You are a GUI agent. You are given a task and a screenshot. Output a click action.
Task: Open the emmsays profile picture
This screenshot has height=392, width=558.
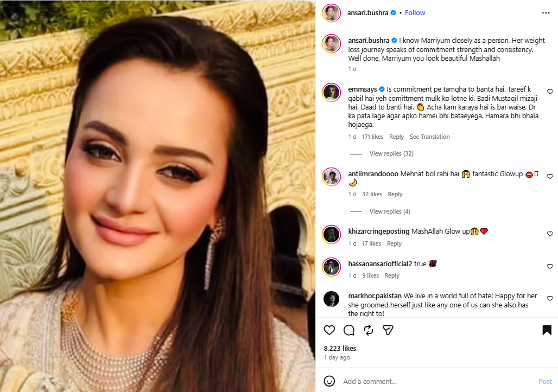tap(331, 92)
